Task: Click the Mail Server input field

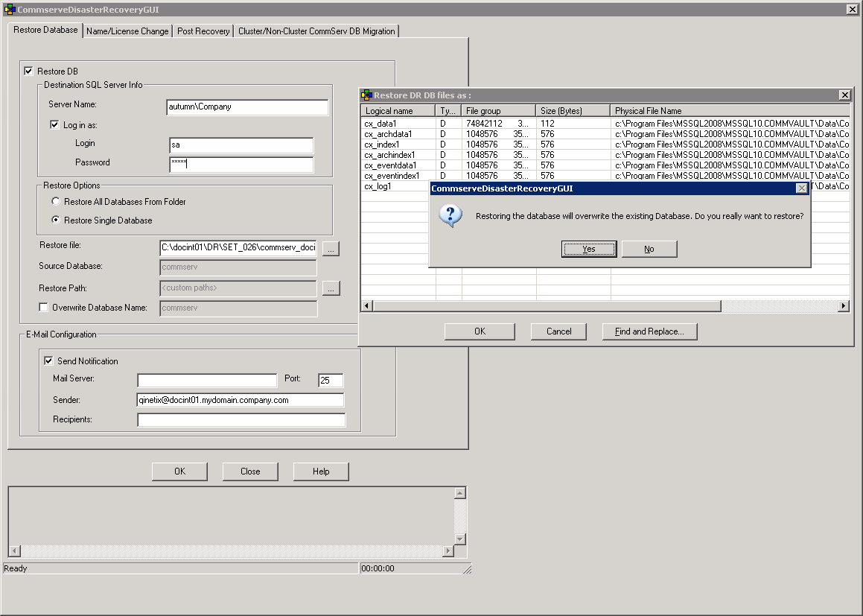Action: coord(206,381)
